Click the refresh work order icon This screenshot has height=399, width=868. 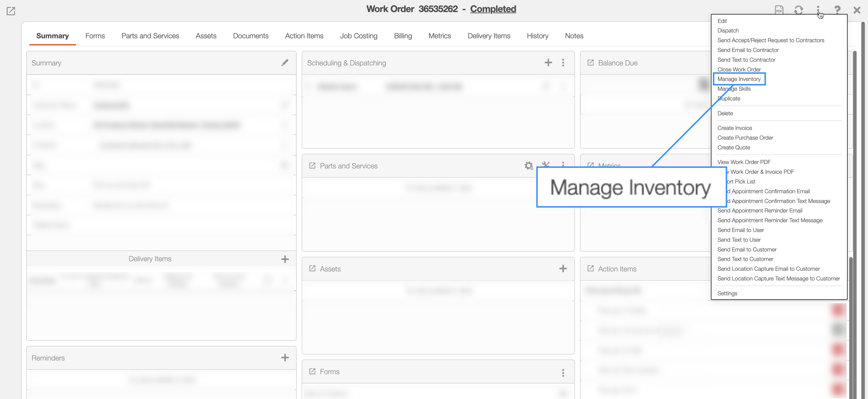tap(798, 10)
